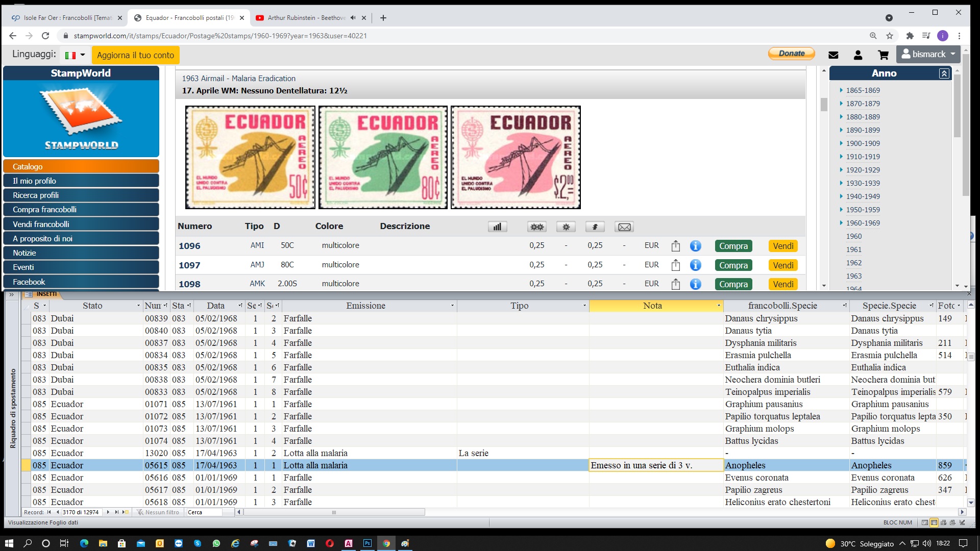
Task: Go to first record in Access navigator
Action: click(x=49, y=512)
